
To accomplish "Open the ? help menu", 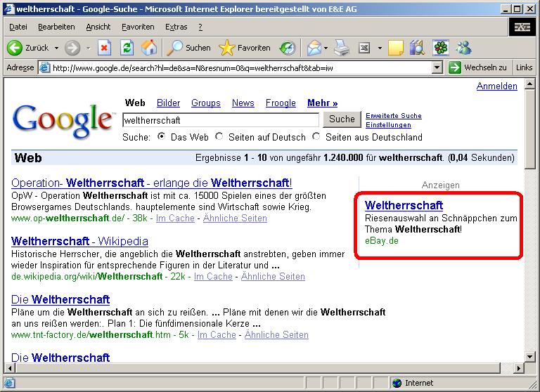I will (x=200, y=27).
